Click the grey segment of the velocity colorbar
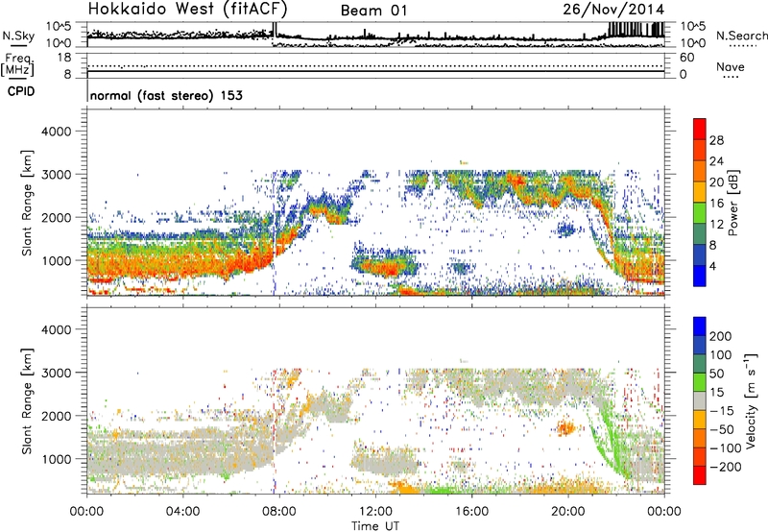This screenshot has width=768, height=532. [x=700, y=401]
